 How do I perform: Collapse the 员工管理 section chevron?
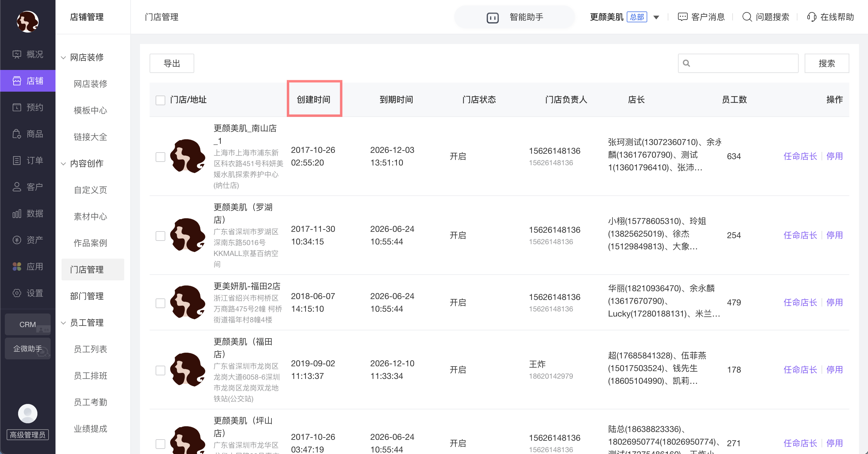pyautogui.click(x=63, y=323)
